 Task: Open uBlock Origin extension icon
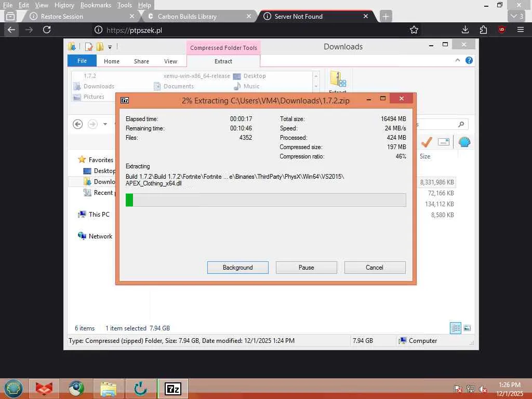click(x=501, y=30)
